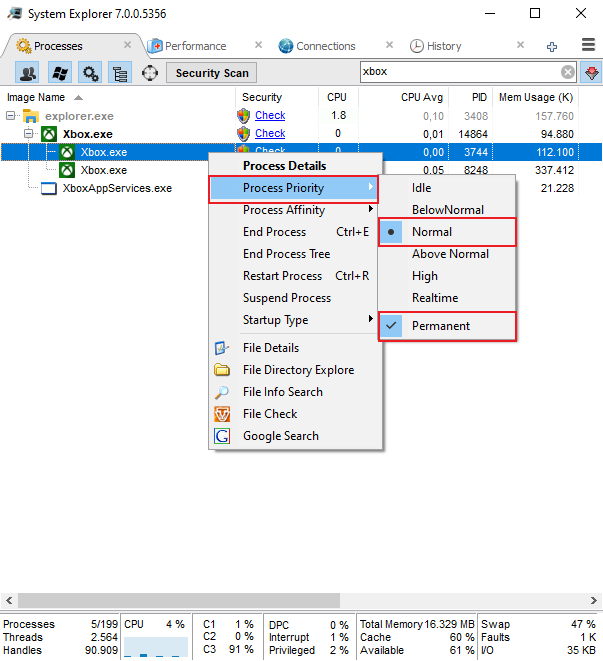Select the XboxAppServices.exe row
Image resolution: width=603 pixels, height=661 pixels.
(117, 188)
